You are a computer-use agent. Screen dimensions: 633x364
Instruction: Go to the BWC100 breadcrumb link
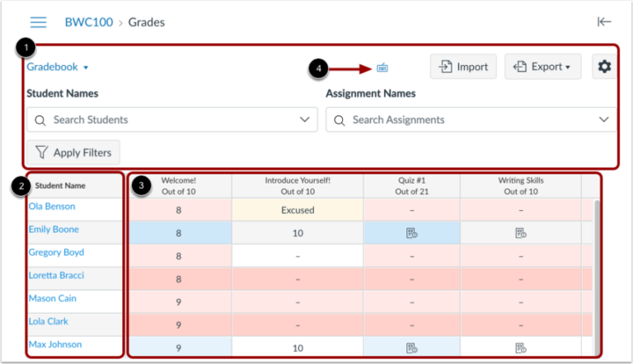click(x=87, y=22)
